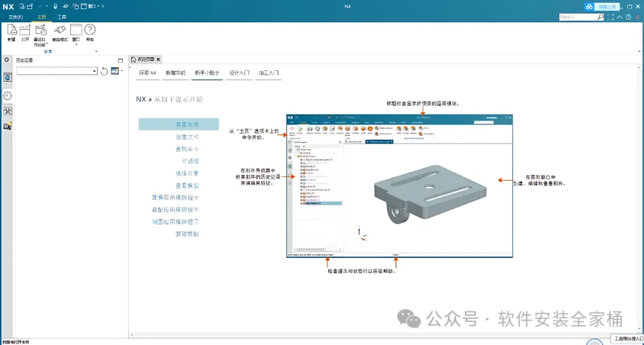644x345 pixels.
Task: Open the Design Introduction (设计入门) tab
Action: point(239,73)
